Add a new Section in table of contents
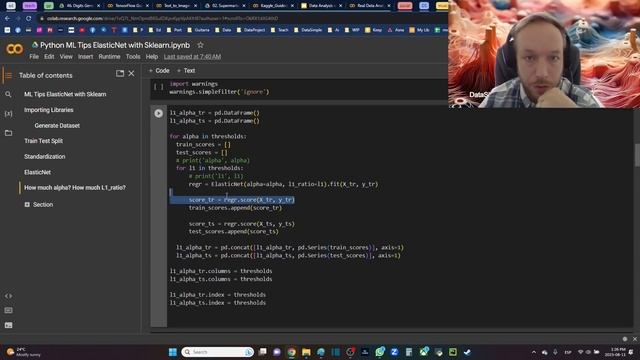This screenshot has width=640, height=360. [x=39, y=204]
